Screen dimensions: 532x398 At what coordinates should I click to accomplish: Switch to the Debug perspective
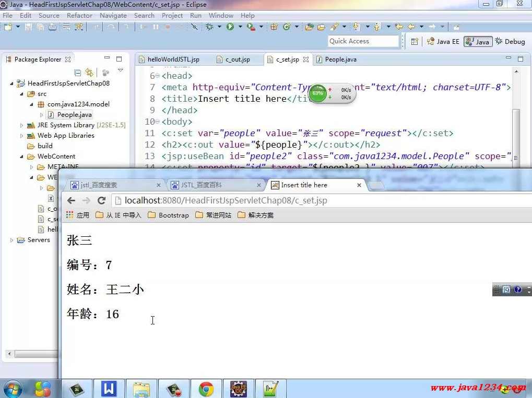510,41
